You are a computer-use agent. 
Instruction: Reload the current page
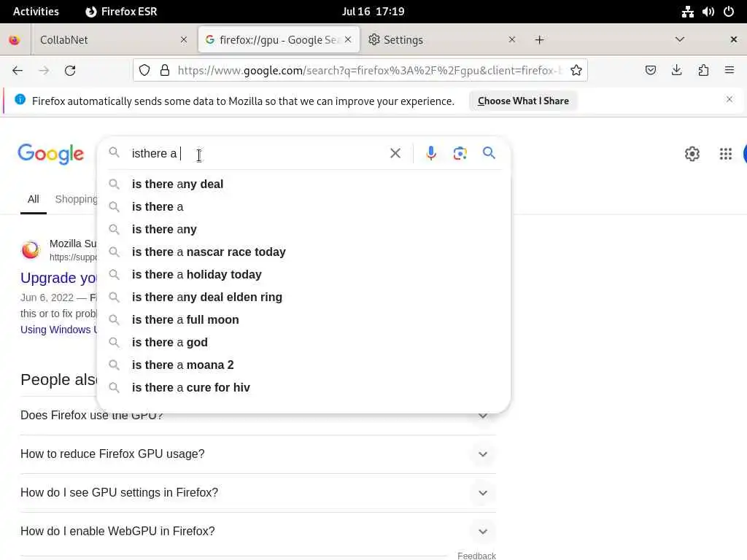pos(70,71)
